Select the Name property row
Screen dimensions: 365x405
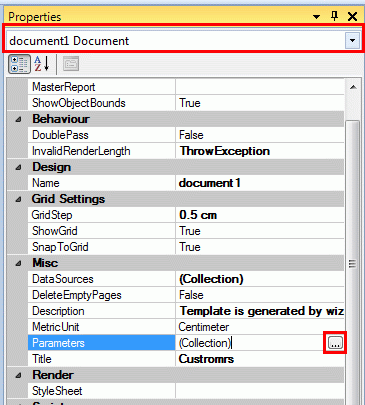pos(102,183)
